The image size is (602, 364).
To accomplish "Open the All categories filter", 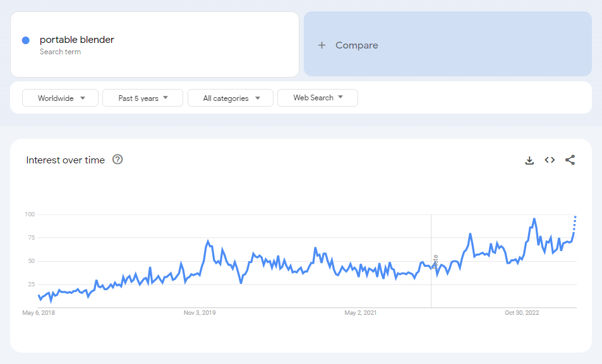I will 230,98.
